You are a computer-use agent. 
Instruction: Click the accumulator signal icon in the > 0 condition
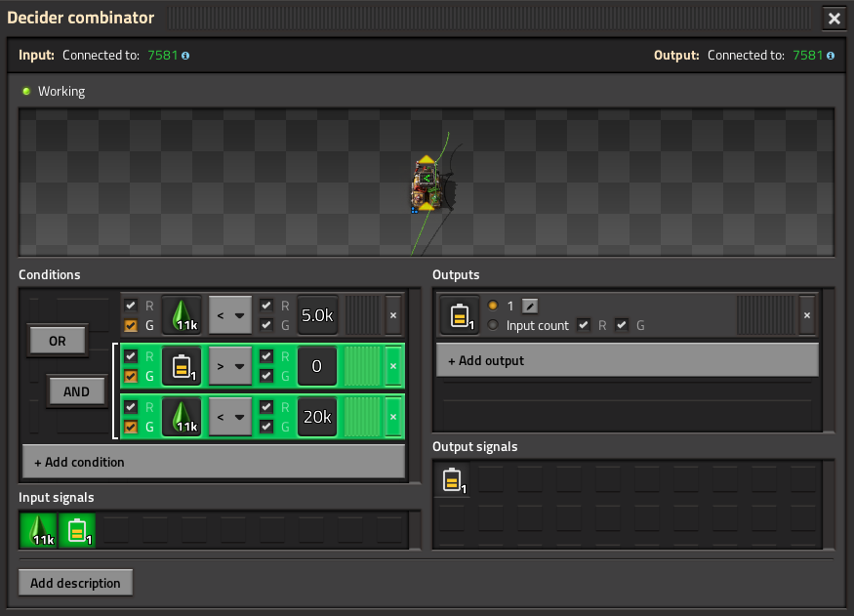click(x=182, y=366)
